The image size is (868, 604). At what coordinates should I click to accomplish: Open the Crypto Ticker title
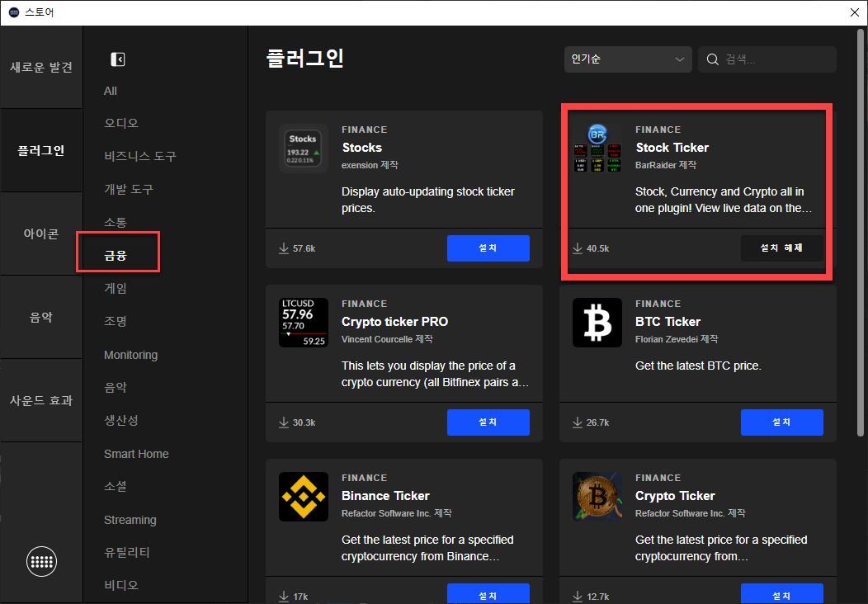(675, 496)
